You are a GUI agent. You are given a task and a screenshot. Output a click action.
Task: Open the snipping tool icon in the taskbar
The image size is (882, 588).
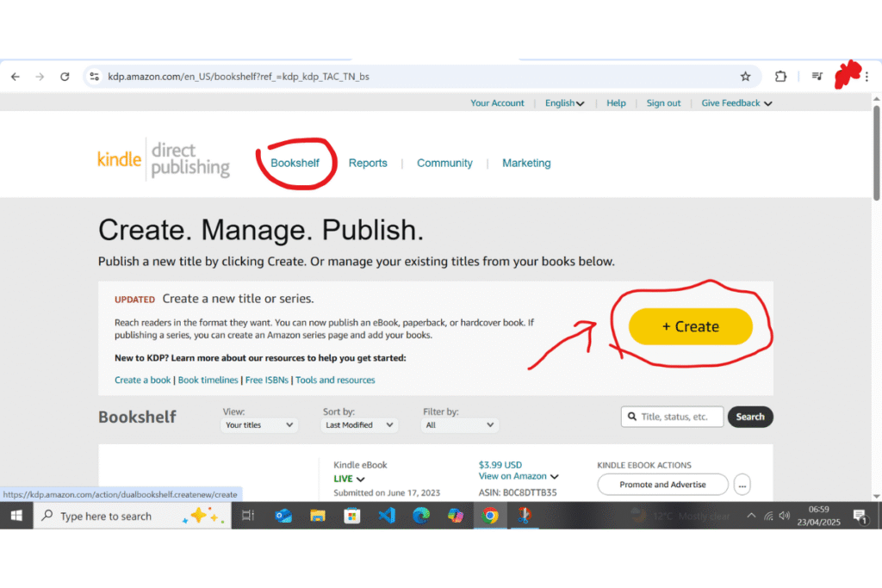pyautogui.click(x=525, y=516)
